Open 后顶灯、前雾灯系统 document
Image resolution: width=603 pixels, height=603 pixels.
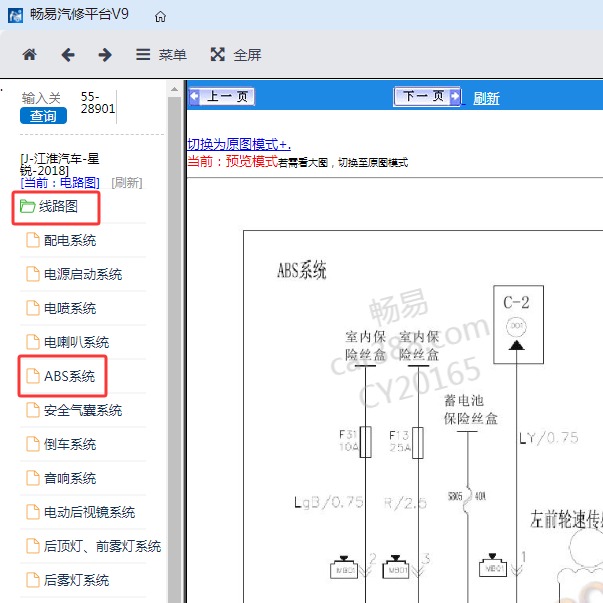pyautogui.click(x=102, y=546)
